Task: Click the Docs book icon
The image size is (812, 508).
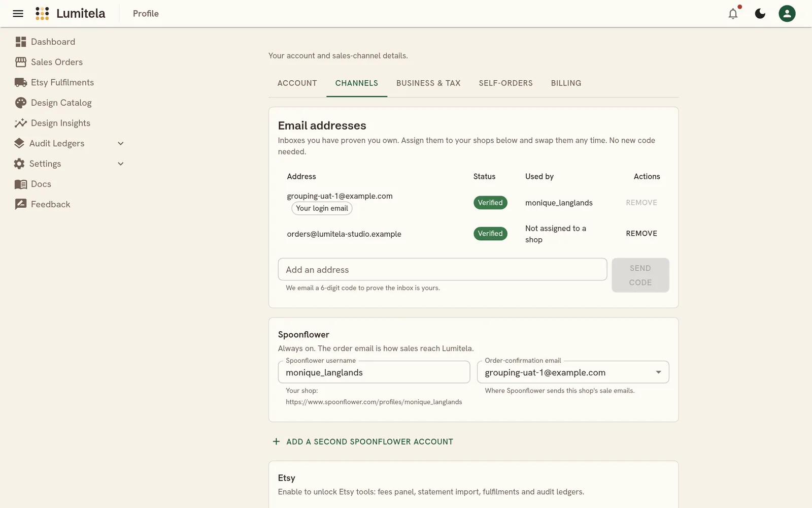Action: tap(21, 184)
